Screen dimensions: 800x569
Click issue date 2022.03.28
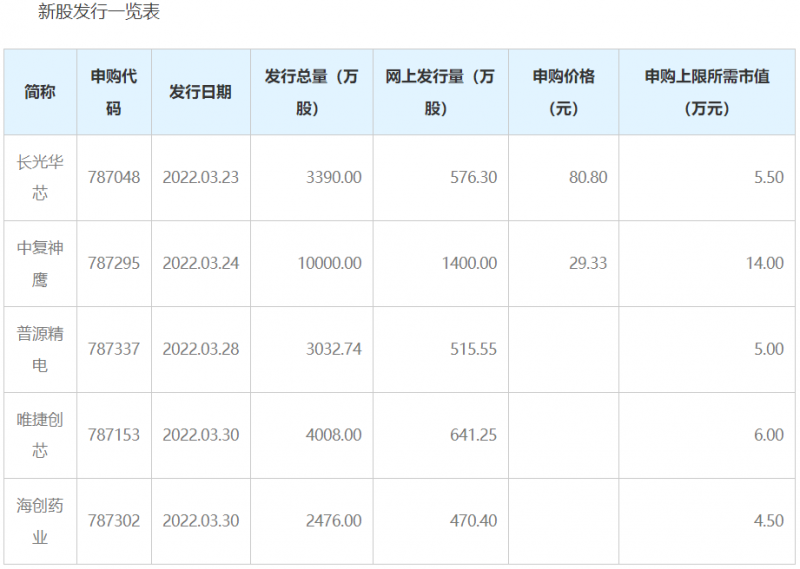point(201,350)
